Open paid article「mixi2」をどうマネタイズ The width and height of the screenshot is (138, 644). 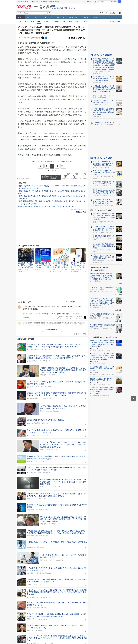(102, 302)
